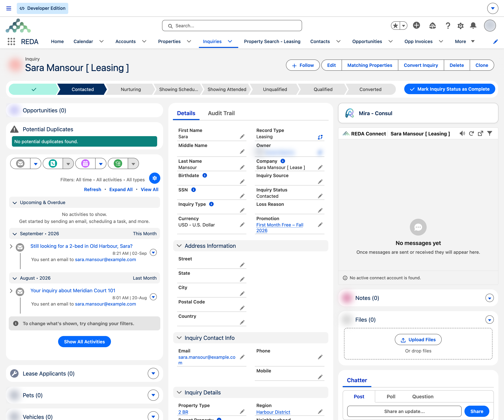Click Mark Inquiry Status as Complete
The image size is (504, 420).
pos(450,89)
